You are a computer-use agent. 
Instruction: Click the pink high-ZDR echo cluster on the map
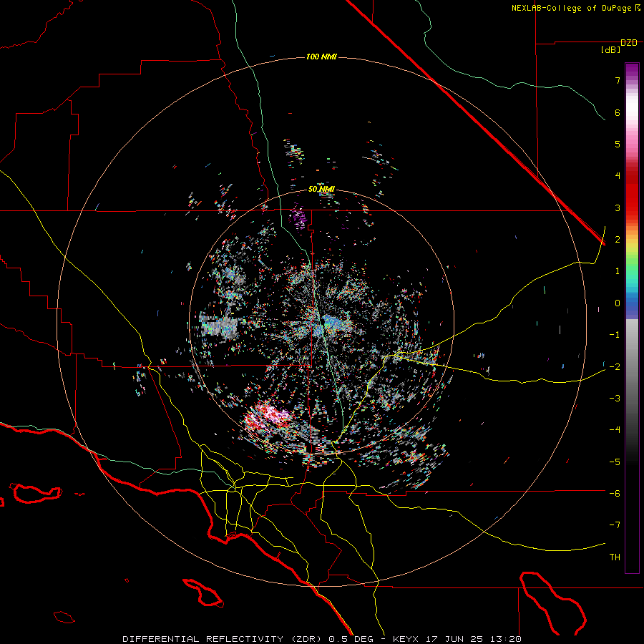[269, 417]
